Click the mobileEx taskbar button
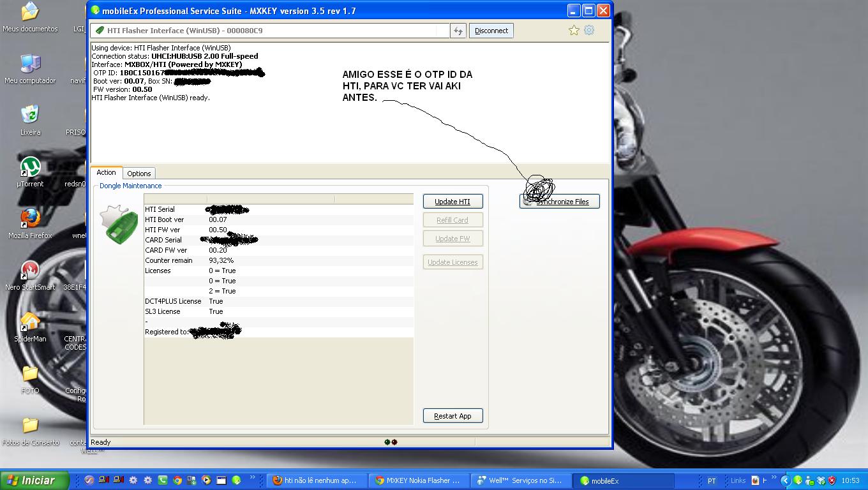 tap(624, 480)
